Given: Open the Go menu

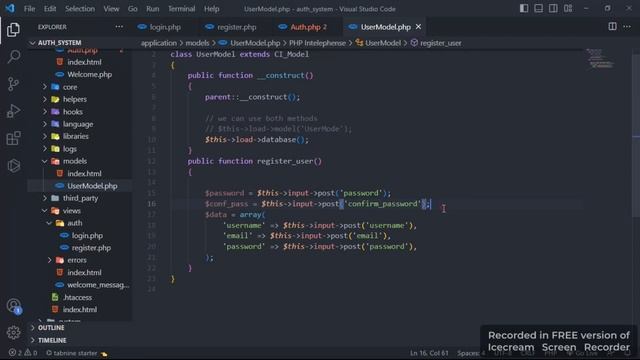Looking at the screenshot, I should (x=133, y=9).
